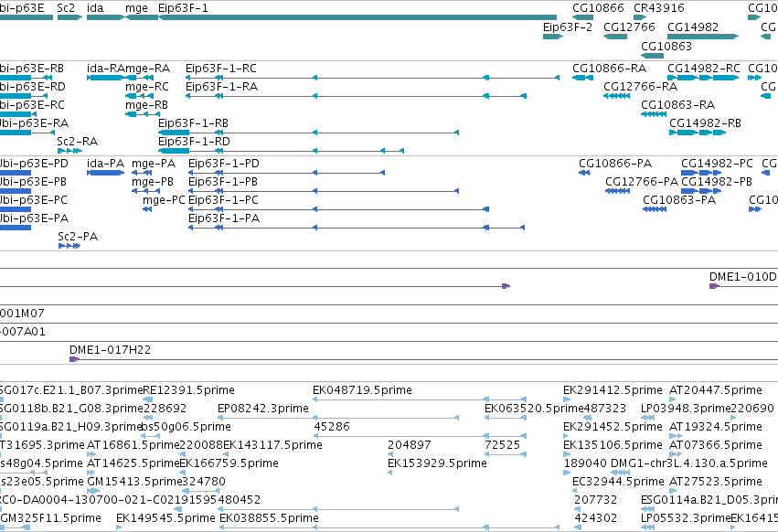
Task: Select EST EK135106.5prime
Action: 613,445
